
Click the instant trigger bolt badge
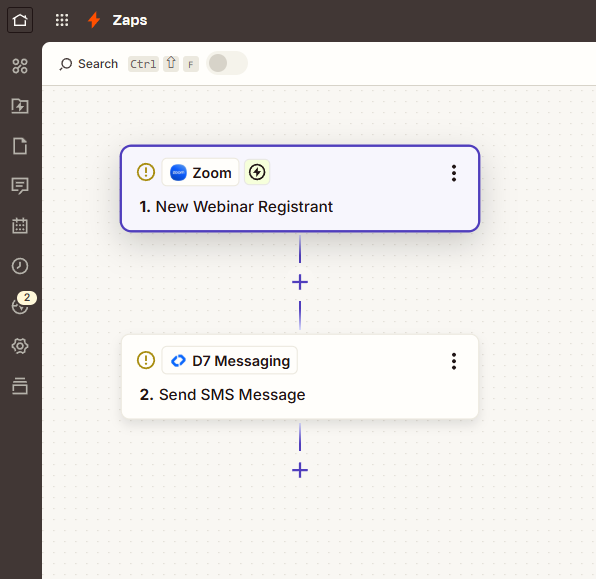[x=257, y=172]
